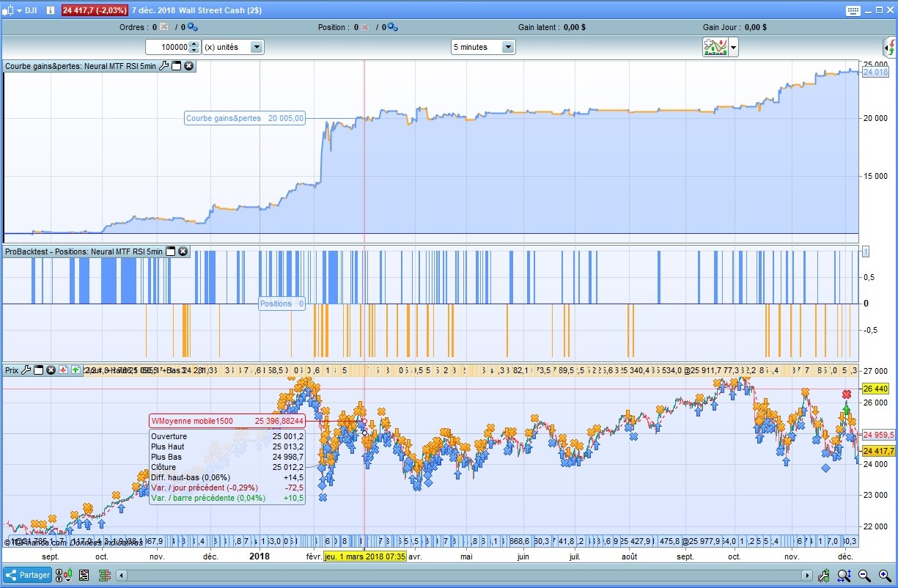Viewport: 898px width, 588px height.
Task: Click the chart trading mode icon
Action: click(714, 47)
